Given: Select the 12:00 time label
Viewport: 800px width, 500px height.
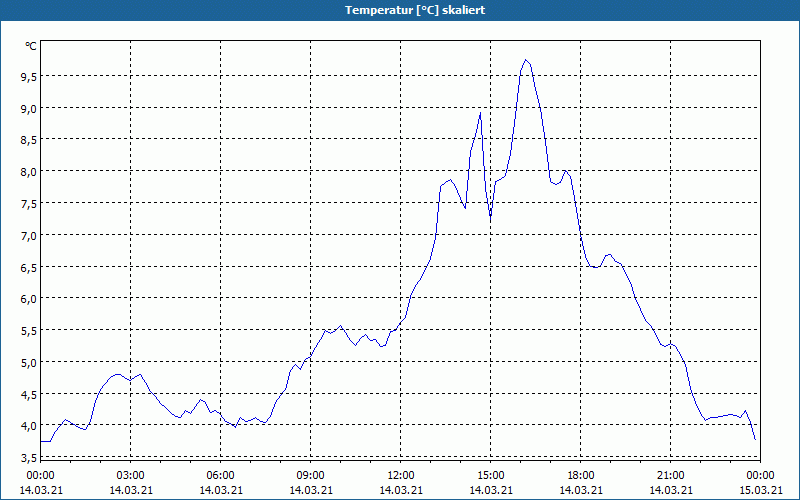Looking at the screenshot, I should pos(401,475).
